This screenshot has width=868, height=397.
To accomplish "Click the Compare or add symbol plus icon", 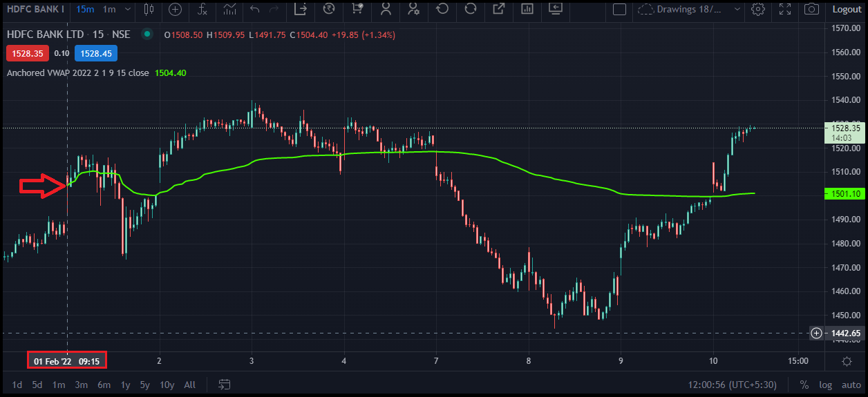I will tap(176, 9).
